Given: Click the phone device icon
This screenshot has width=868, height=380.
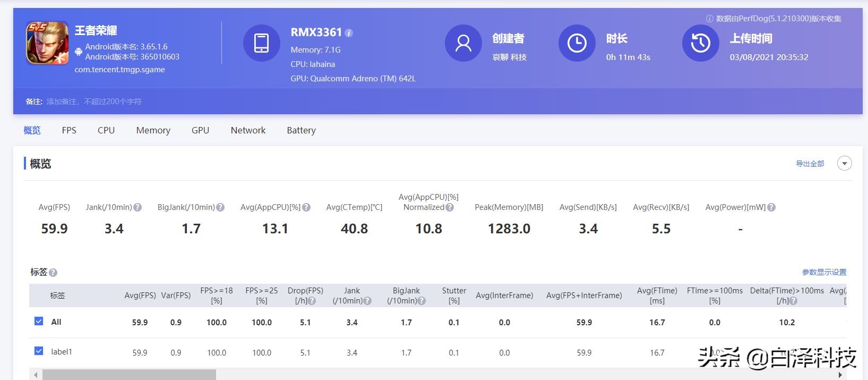Looking at the screenshot, I should pyautogui.click(x=261, y=43).
